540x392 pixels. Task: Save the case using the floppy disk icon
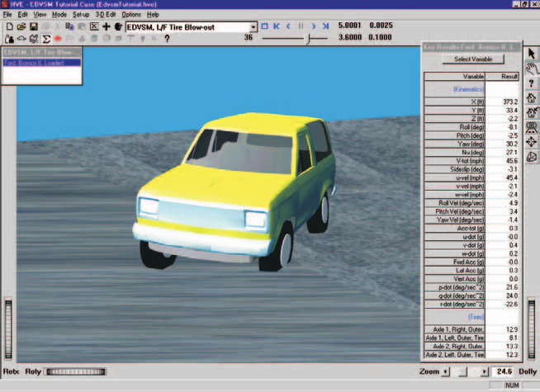tap(33, 26)
